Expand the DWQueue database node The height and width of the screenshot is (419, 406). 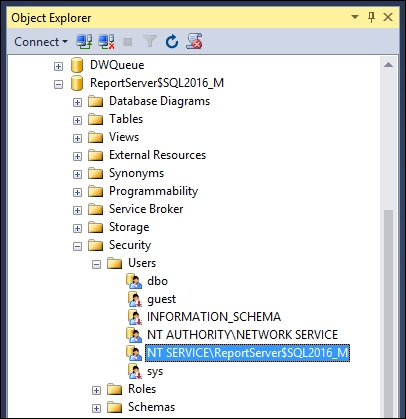(58, 66)
